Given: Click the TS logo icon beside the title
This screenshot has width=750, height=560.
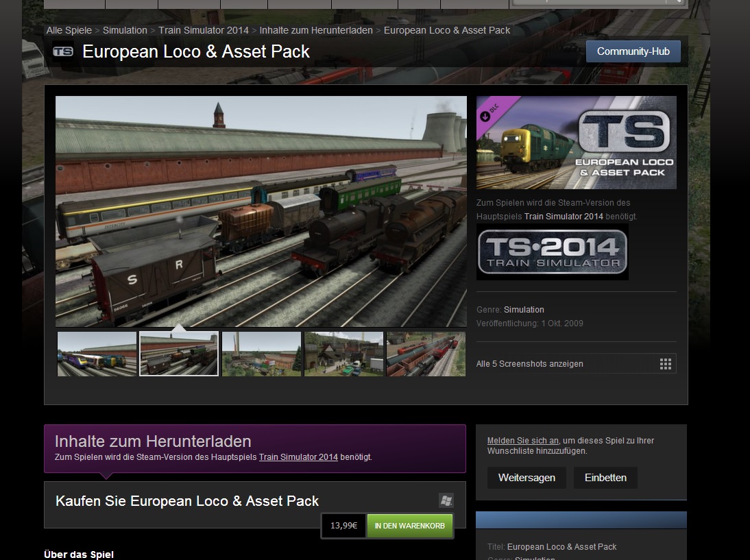Looking at the screenshot, I should (x=63, y=51).
